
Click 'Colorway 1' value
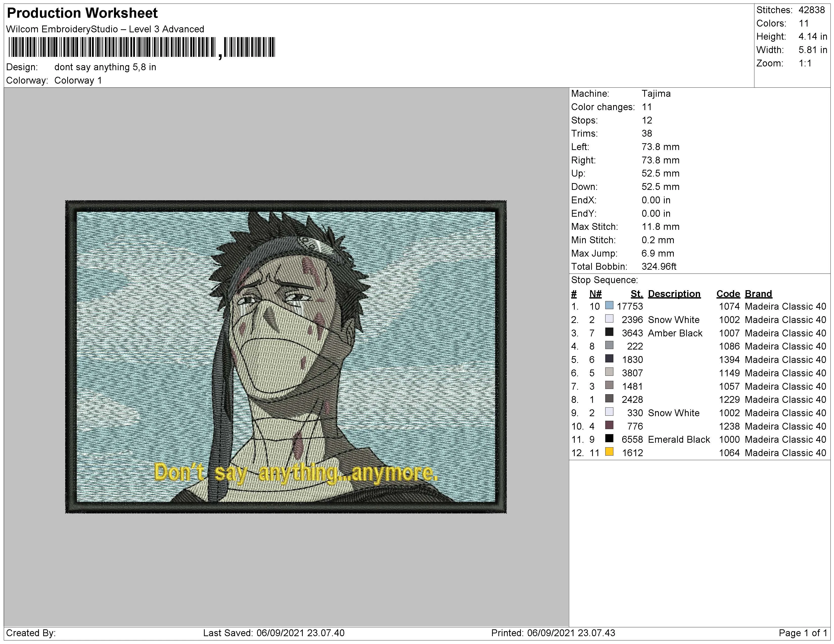tap(78, 81)
